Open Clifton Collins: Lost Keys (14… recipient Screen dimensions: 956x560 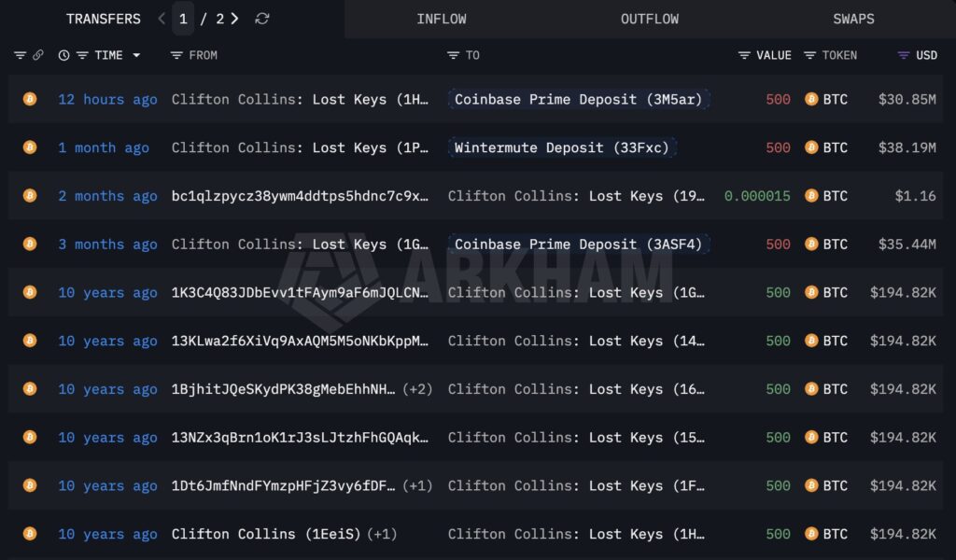pyautogui.click(x=576, y=341)
